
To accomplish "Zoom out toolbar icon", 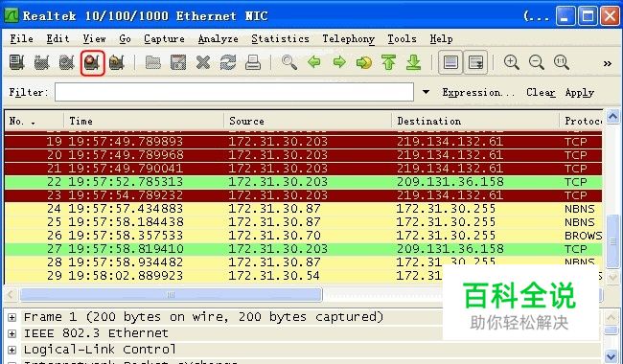I will [537, 62].
